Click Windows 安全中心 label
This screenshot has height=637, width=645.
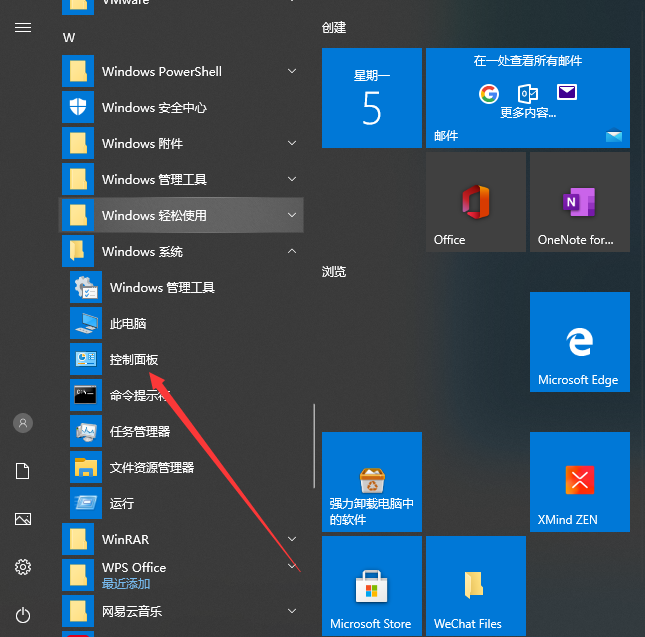154,107
